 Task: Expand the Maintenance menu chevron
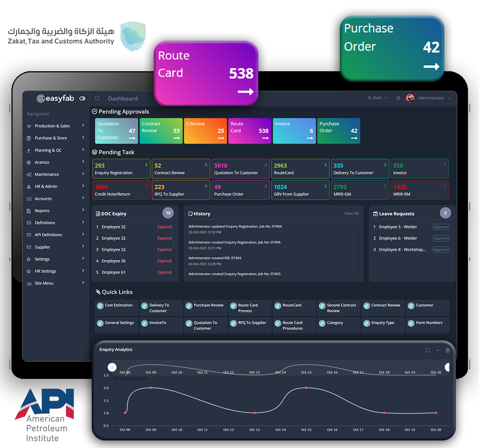(x=83, y=174)
